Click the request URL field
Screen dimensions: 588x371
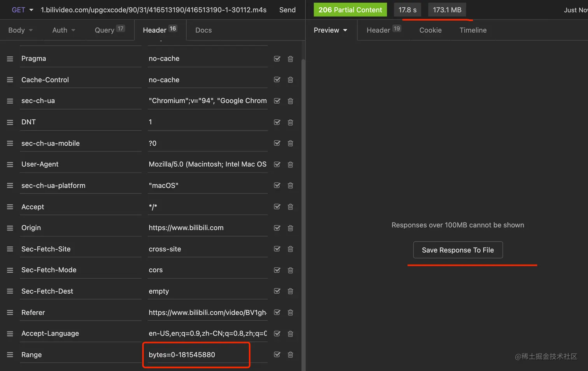click(154, 10)
